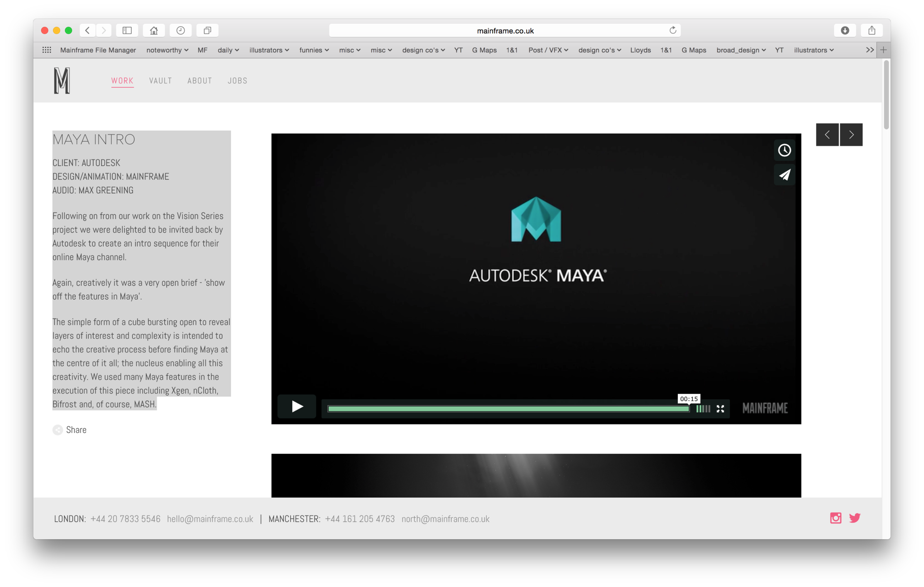This screenshot has height=587, width=924.
Task: Open the MF bookmark
Action: coord(202,50)
